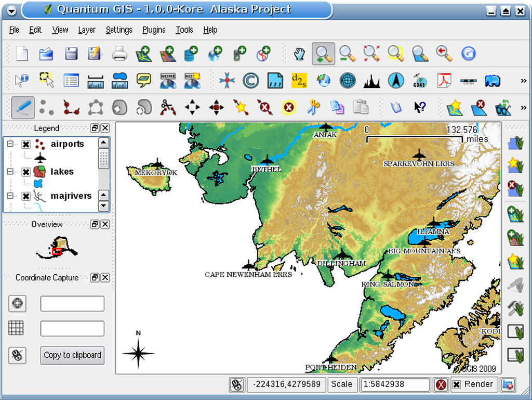Open the Help menu

(210, 30)
